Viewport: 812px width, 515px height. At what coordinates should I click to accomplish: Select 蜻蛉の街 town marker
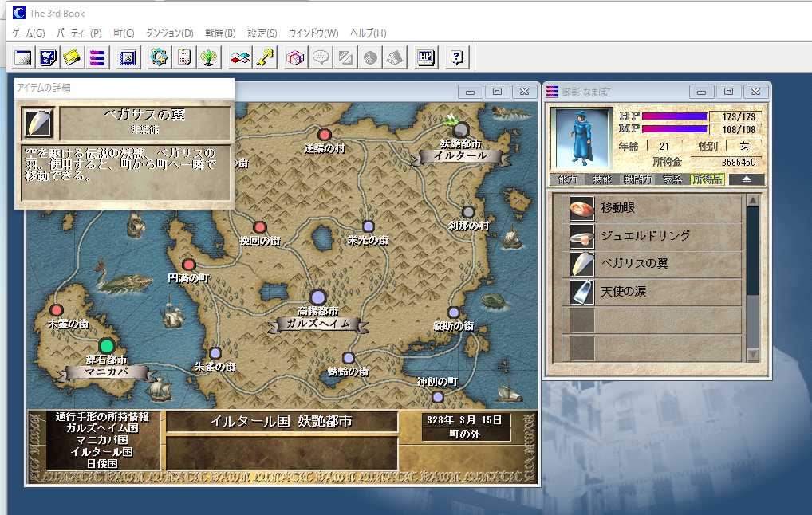349,358
